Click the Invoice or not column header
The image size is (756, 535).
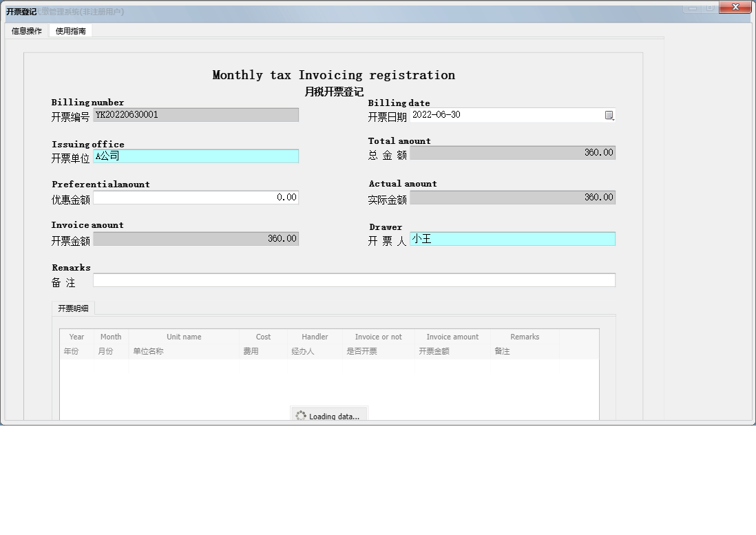click(x=378, y=344)
